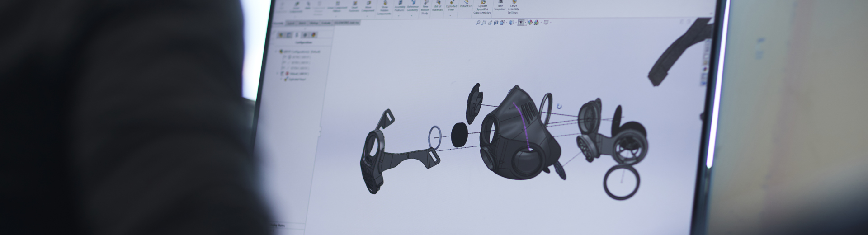Open the Assembly Features dropdown

pos(400,15)
